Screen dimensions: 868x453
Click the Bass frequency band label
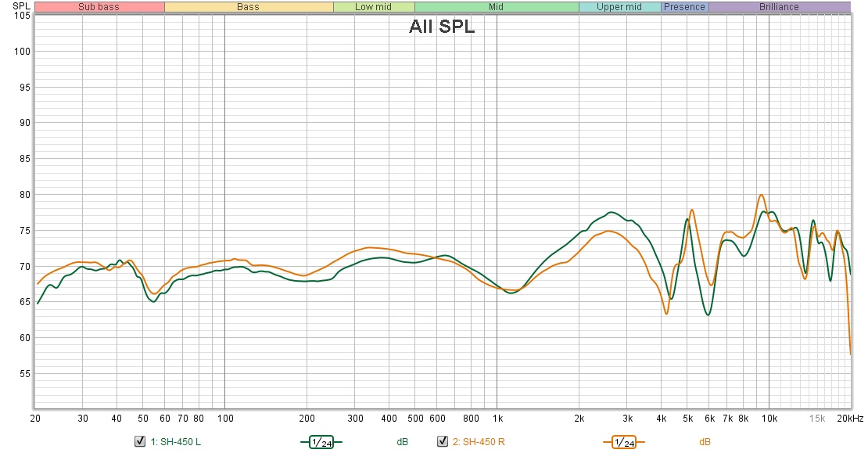click(249, 7)
